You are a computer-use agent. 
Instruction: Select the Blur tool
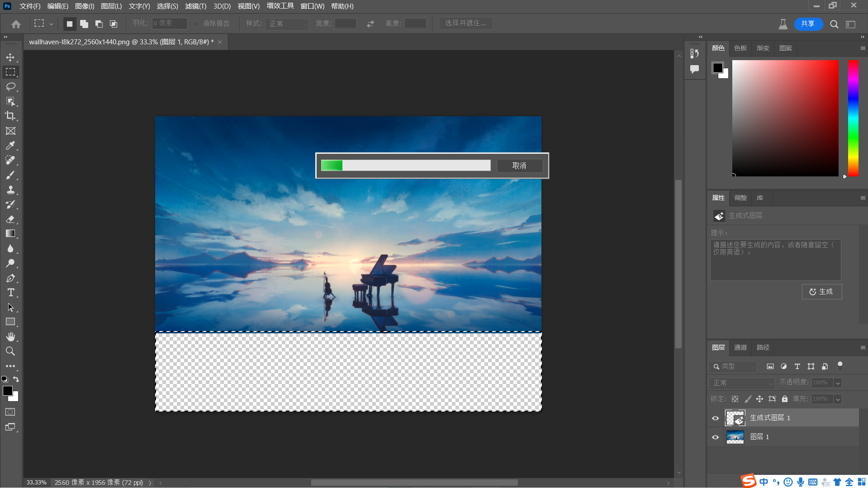[x=10, y=248]
